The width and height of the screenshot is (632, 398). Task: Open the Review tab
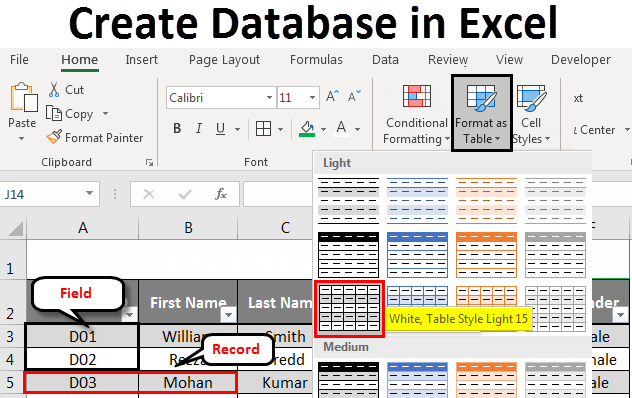tap(448, 60)
